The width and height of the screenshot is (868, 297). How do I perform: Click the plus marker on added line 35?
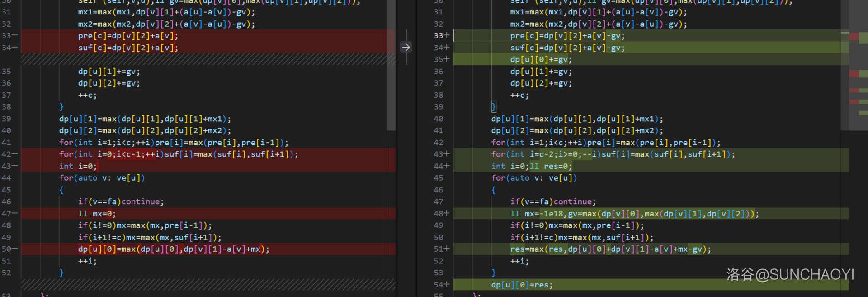coord(447,59)
